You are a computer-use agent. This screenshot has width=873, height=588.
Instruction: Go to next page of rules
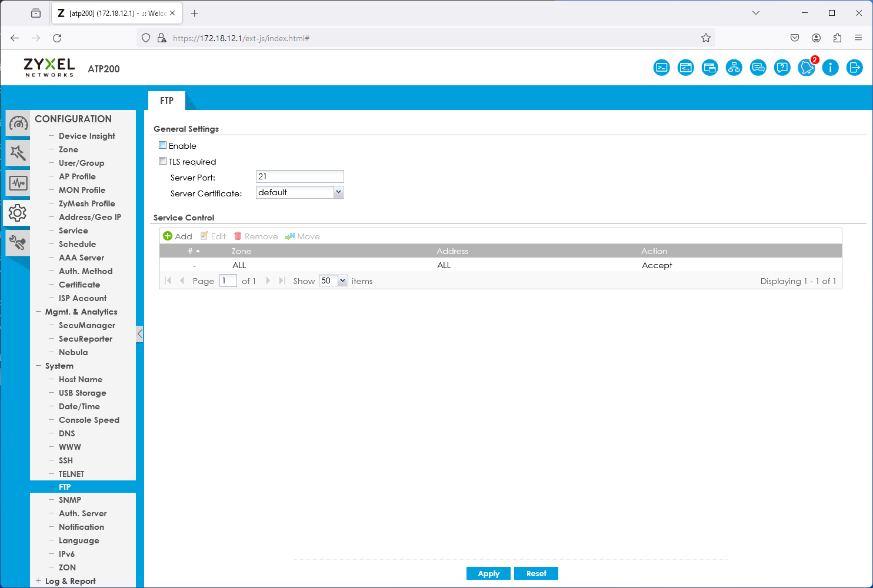tap(268, 280)
